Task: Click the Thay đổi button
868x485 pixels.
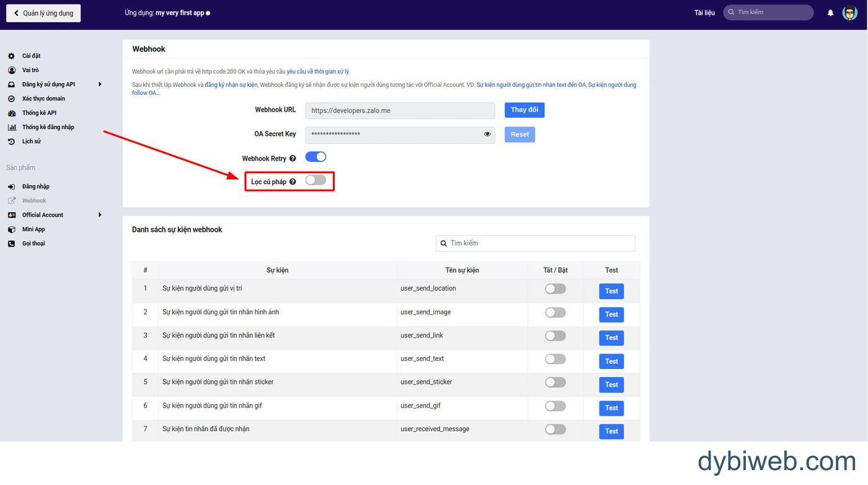Action: pos(525,110)
